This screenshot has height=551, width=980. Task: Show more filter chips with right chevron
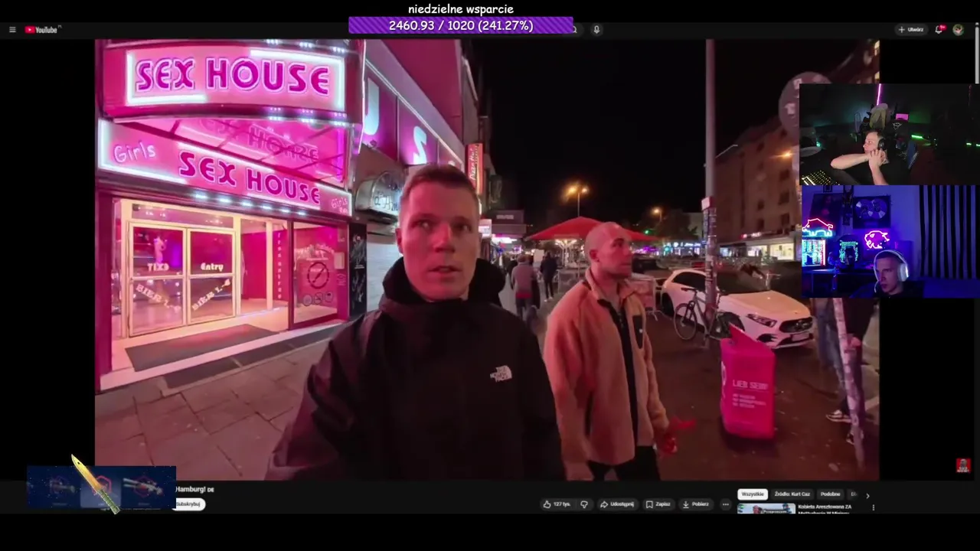tap(867, 495)
